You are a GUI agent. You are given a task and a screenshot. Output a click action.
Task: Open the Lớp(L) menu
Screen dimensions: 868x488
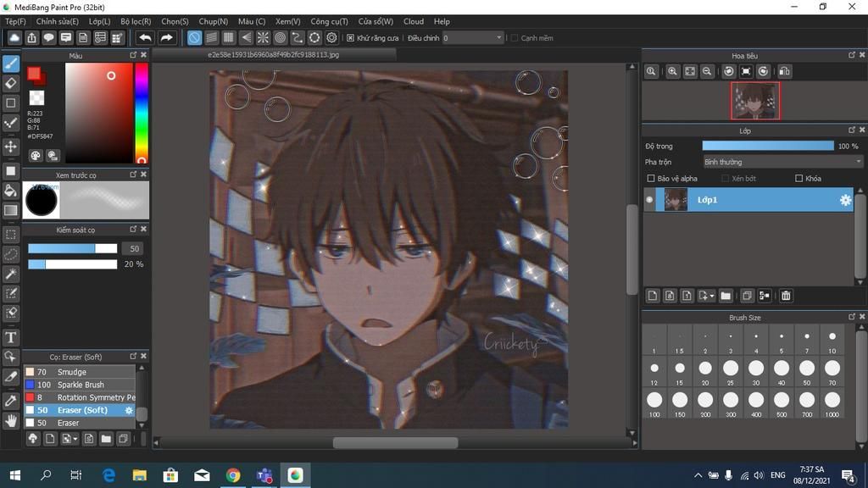coord(100,21)
